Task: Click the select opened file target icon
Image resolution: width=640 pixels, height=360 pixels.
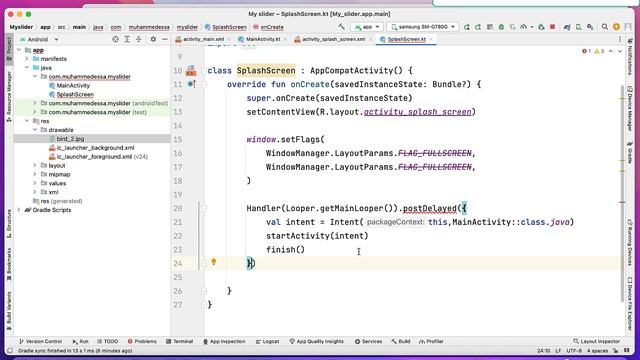Action: click(x=116, y=39)
